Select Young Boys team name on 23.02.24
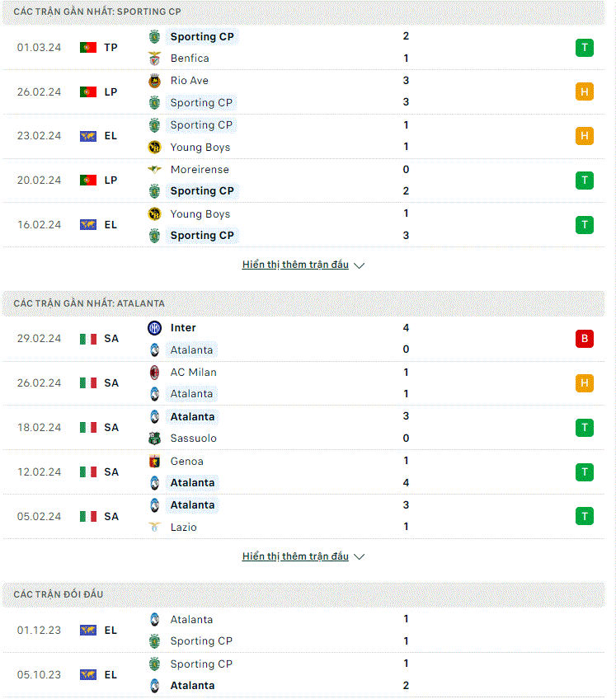Image resolution: width=616 pixels, height=699 pixels. (x=200, y=147)
